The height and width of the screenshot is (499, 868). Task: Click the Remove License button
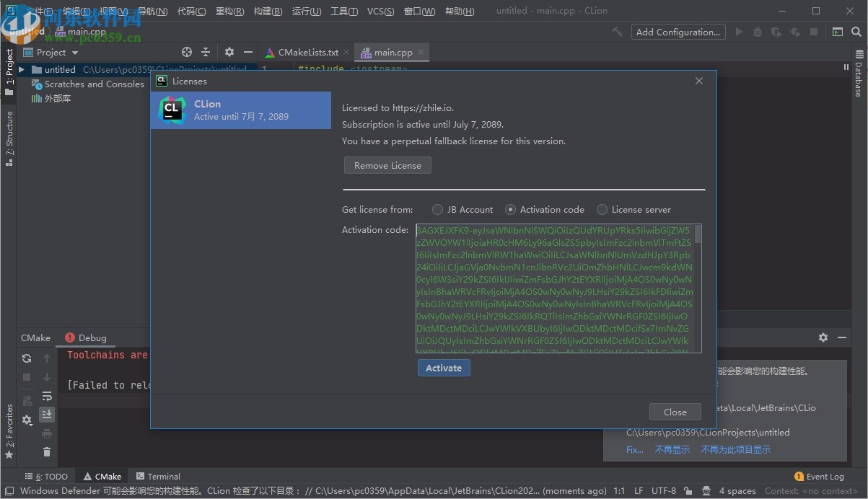click(x=387, y=164)
